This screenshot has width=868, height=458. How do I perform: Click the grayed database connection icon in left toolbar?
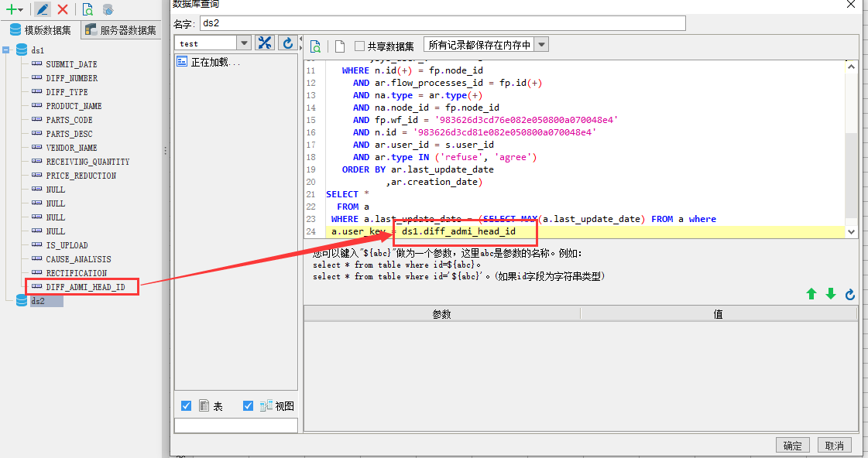pos(108,9)
